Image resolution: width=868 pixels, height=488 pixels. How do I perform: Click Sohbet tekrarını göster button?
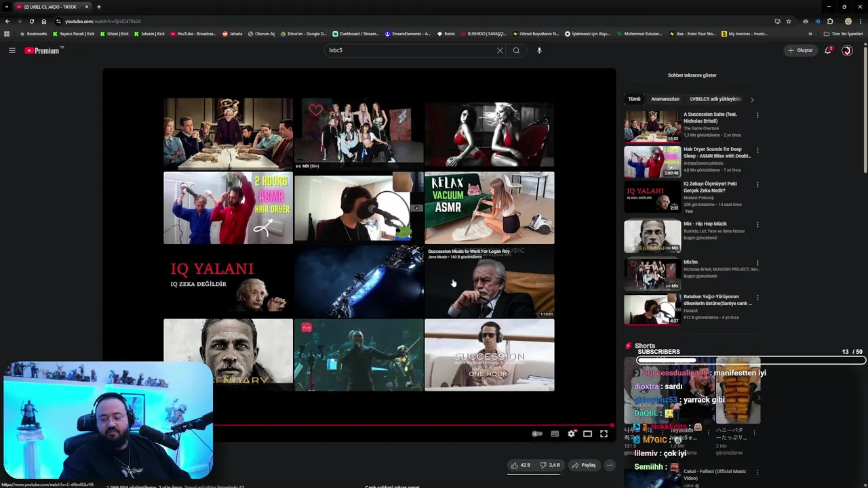point(692,75)
